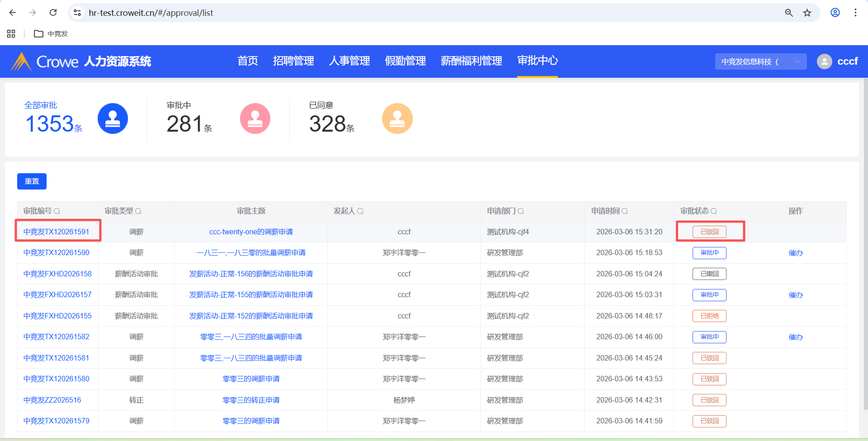The height and width of the screenshot is (441, 868).
Task: Open approval 中竞发TX120261591 link
Action: (x=57, y=232)
